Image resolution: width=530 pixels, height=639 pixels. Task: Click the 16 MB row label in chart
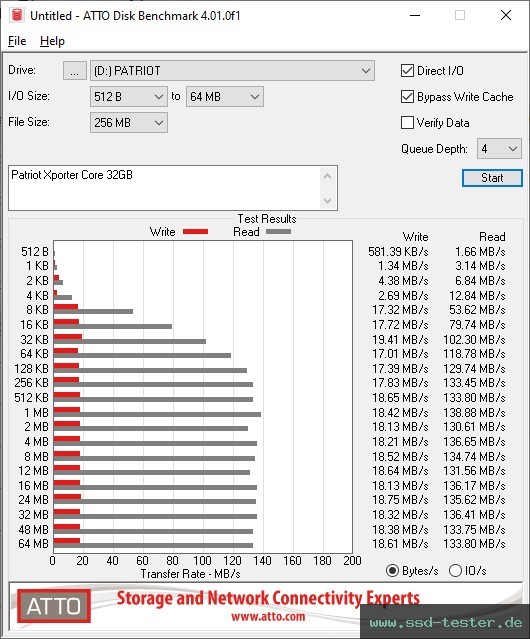click(33, 485)
